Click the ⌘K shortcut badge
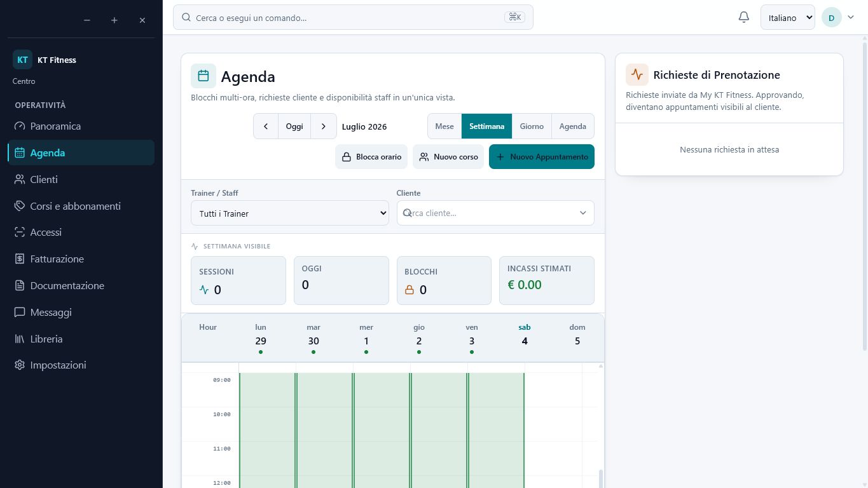 pyautogui.click(x=514, y=17)
